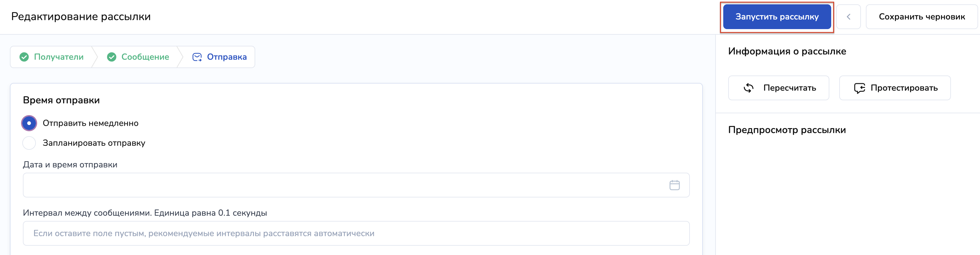The image size is (980, 255).
Task: Click the chat bubble icon beside Протестировать
Action: [x=859, y=88]
